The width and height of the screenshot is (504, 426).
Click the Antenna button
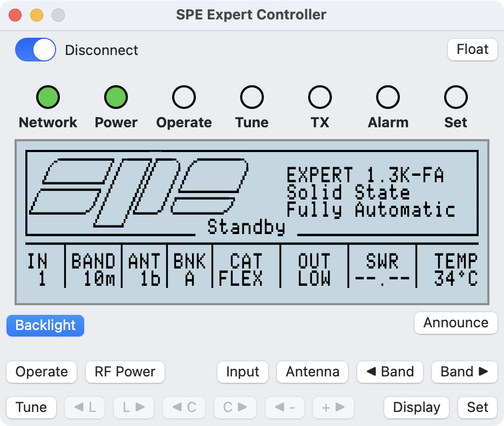pyautogui.click(x=312, y=372)
